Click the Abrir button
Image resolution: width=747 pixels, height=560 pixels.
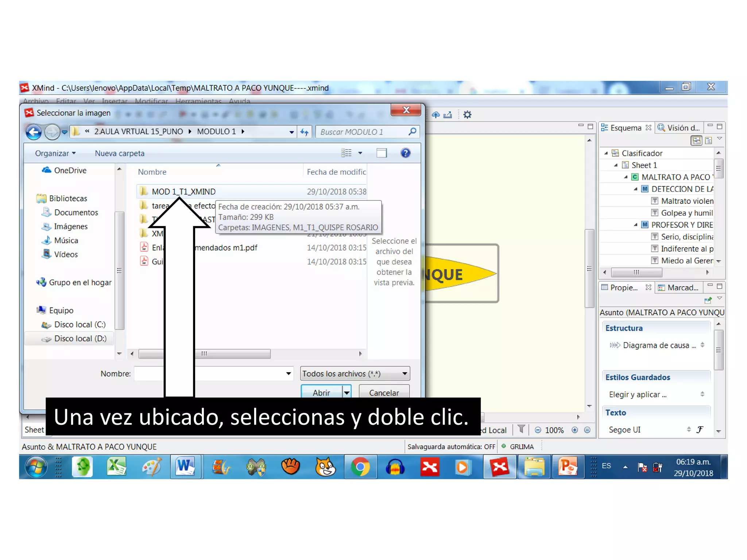(321, 393)
